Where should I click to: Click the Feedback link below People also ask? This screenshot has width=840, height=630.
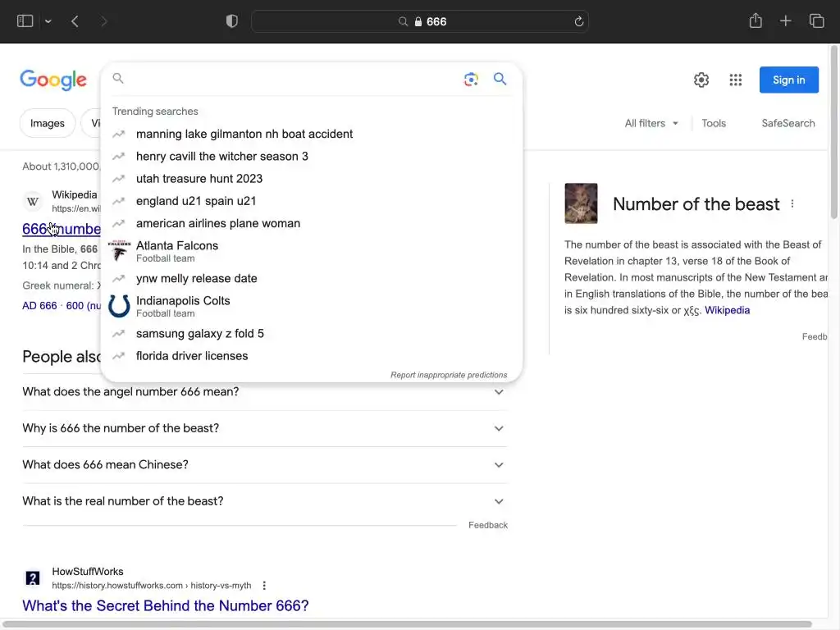pyautogui.click(x=487, y=526)
